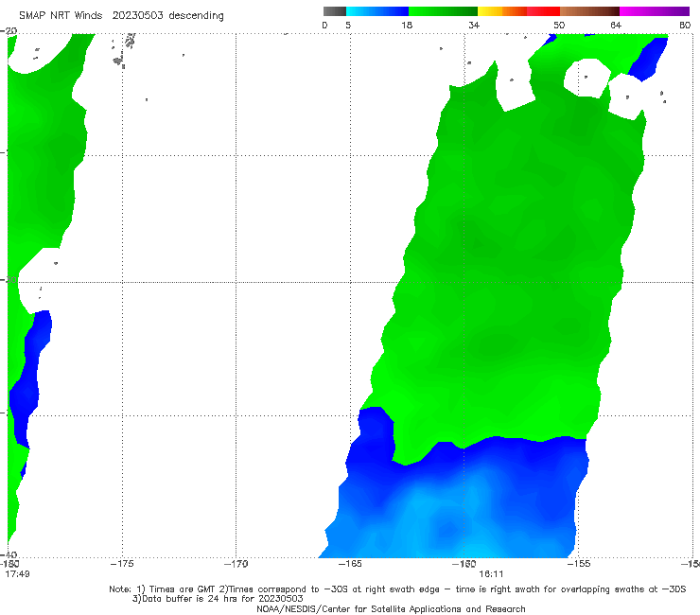The height and width of the screenshot is (615, 700).
Task: Click the latitude label '-40'
Action: point(9,554)
